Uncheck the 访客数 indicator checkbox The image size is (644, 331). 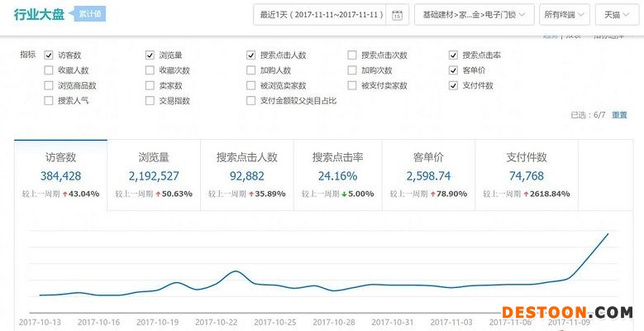(x=49, y=55)
